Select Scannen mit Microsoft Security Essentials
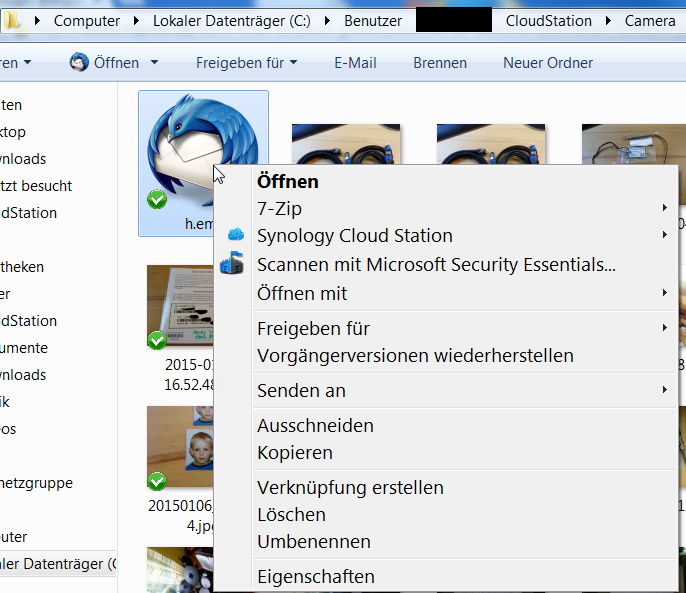686x593 pixels. pos(446,265)
